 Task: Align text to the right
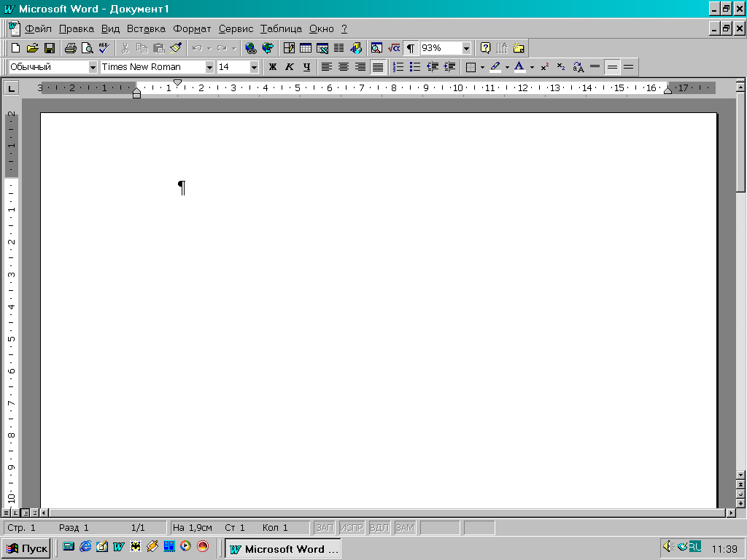pos(360,67)
